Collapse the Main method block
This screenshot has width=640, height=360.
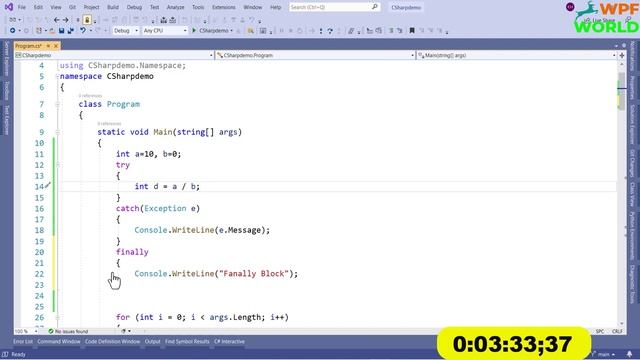(x=57, y=132)
